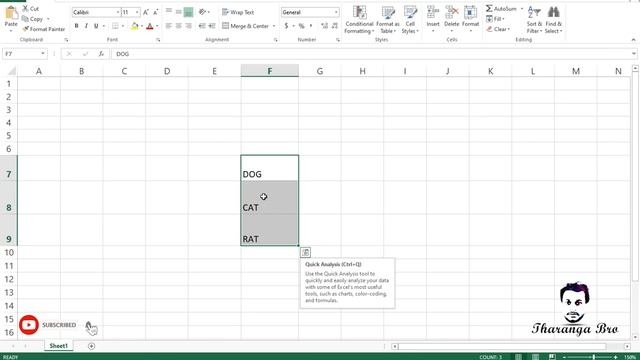Add a new sheet
640x360 pixels.
coord(91,346)
